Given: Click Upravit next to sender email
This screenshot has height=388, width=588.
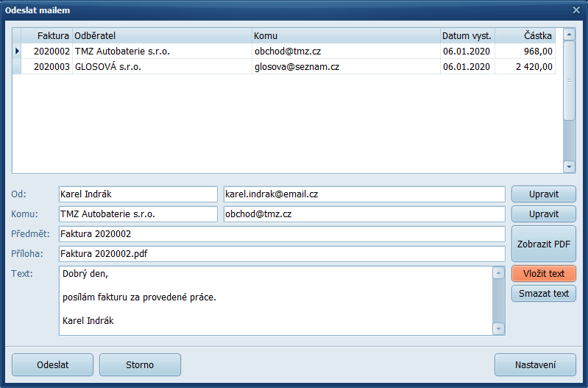Looking at the screenshot, I should (x=544, y=194).
